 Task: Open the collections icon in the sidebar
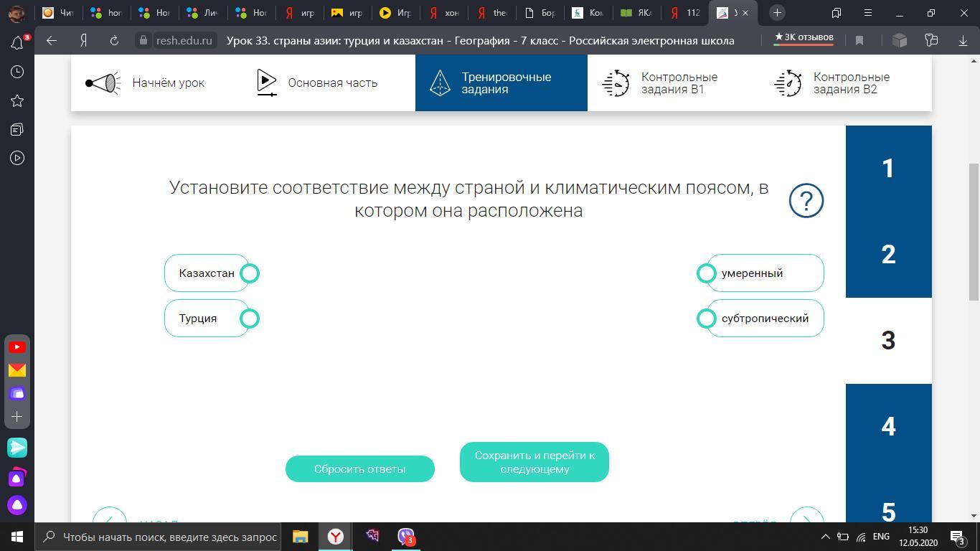pyautogui.click(x=17, y=129)
